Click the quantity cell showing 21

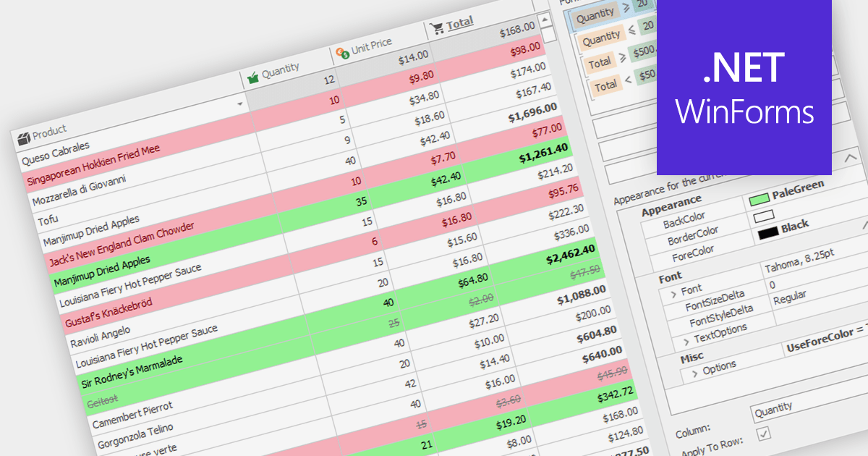(x=427, y=444)
